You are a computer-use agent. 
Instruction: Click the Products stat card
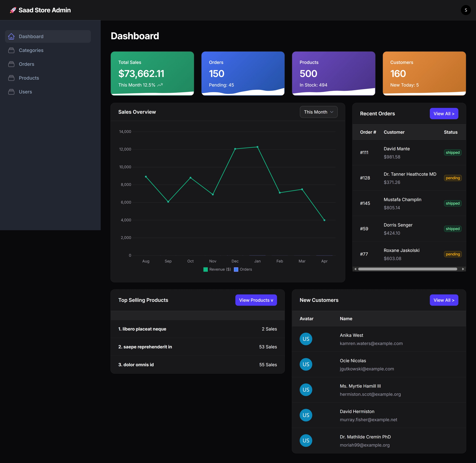click(x=334, y=73)
